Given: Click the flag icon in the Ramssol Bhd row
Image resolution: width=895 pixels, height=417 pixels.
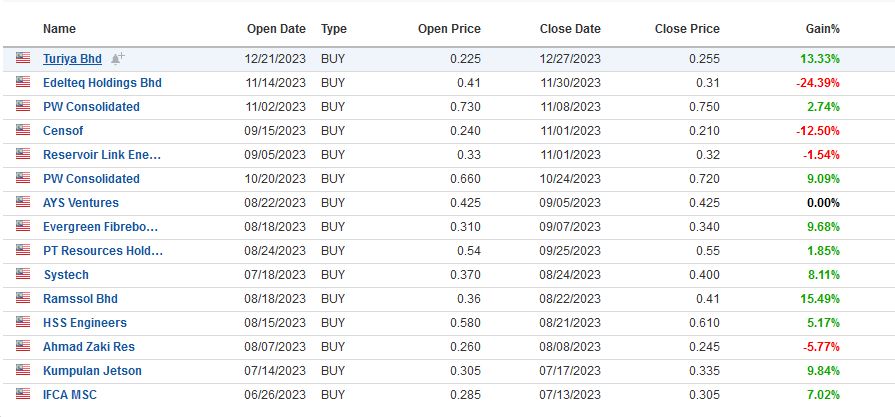Looking at the screenshot, I should coord(23,297).
